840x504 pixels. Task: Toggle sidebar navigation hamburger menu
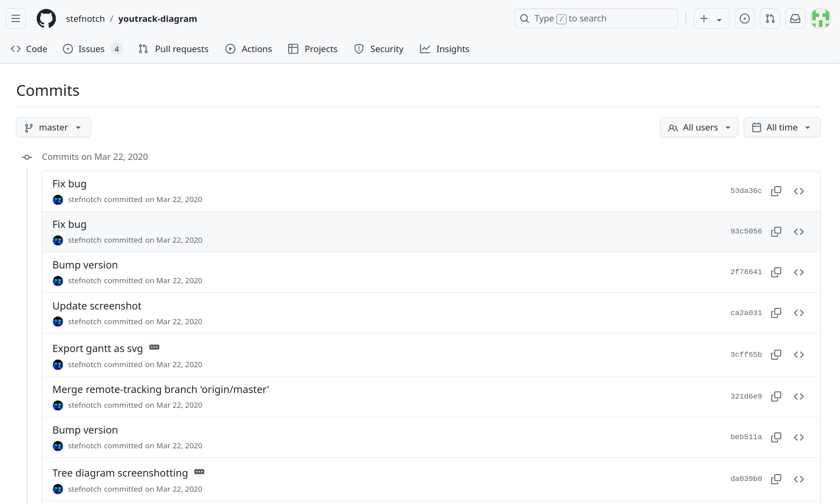point(16,19)
